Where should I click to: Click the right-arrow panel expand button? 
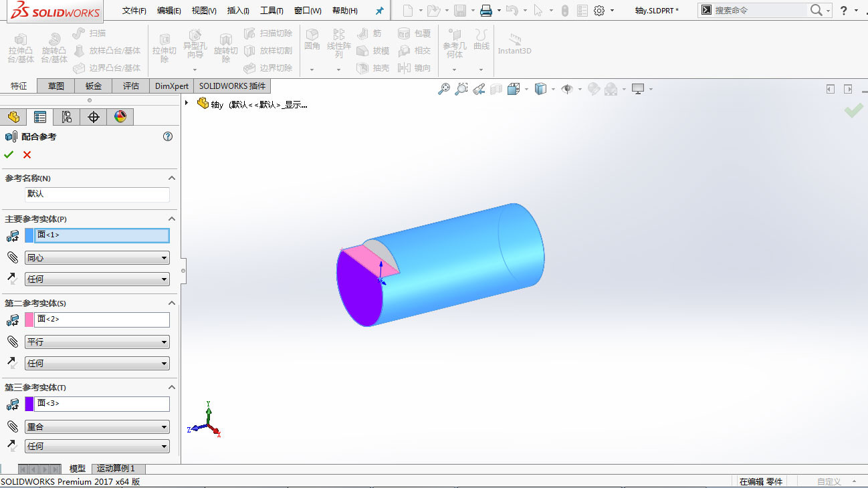coord(848,89)
